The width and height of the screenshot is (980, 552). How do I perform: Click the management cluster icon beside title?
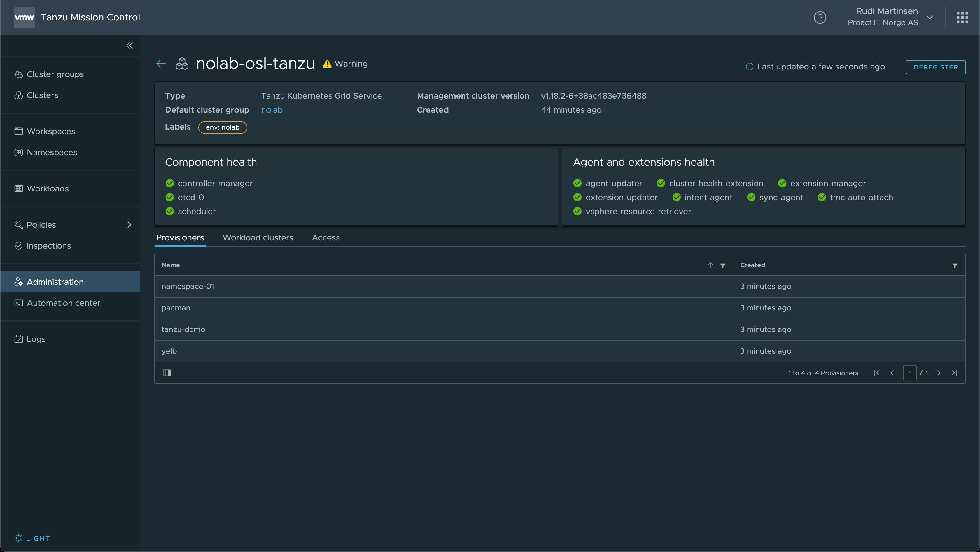point(182,64)
